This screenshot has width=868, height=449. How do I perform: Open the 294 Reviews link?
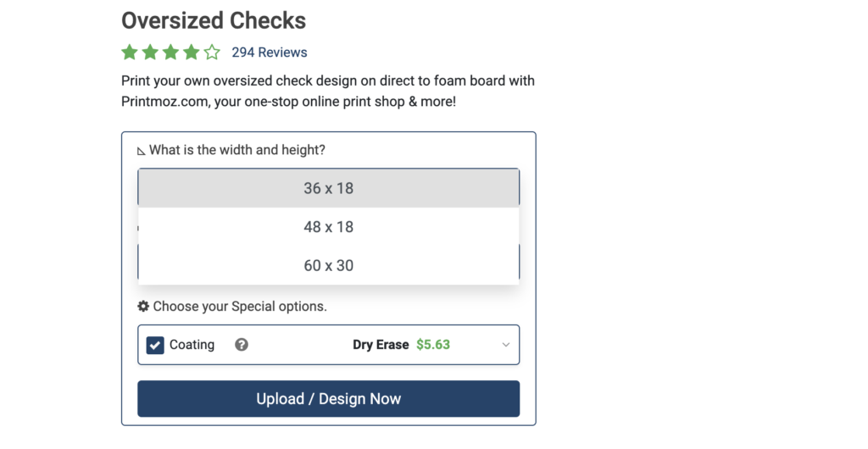click(x=269, y=53)
